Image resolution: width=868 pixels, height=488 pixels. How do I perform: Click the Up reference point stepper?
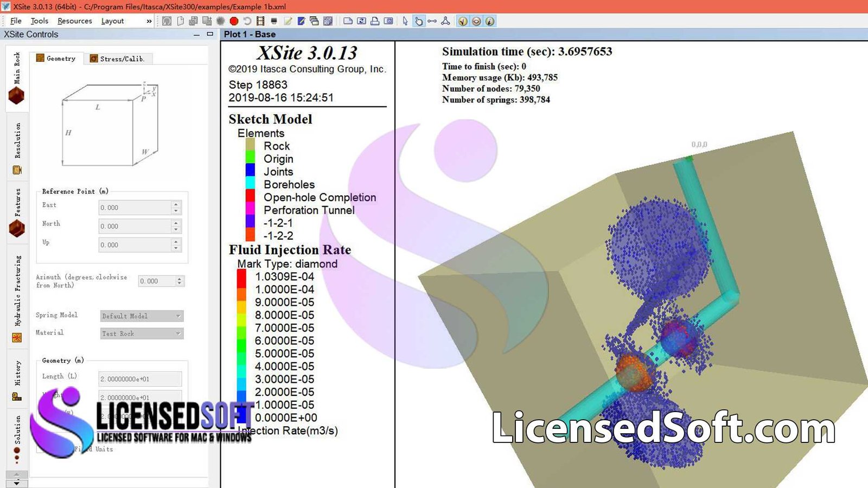pyautogui.click(x=176, y=245)
